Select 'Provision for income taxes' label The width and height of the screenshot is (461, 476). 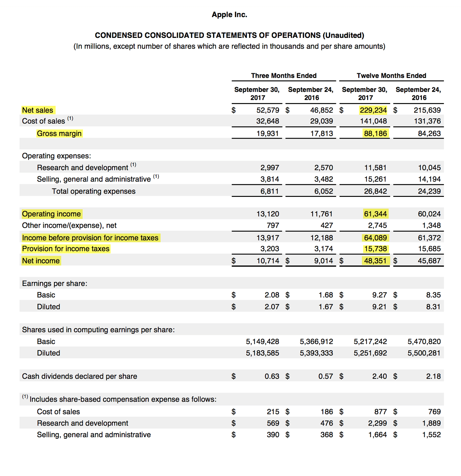point(66,249)
